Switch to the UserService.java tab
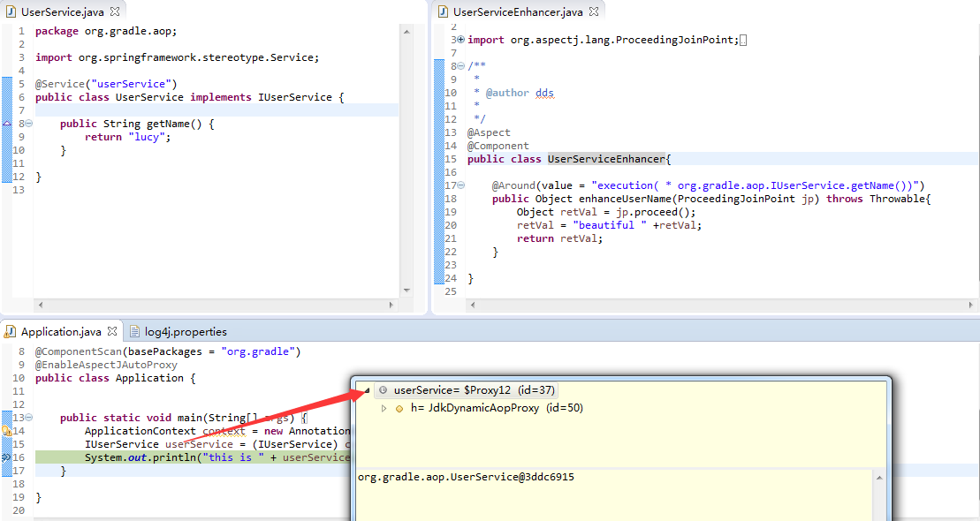Screen dimensions: 980x521 (61, 11)
